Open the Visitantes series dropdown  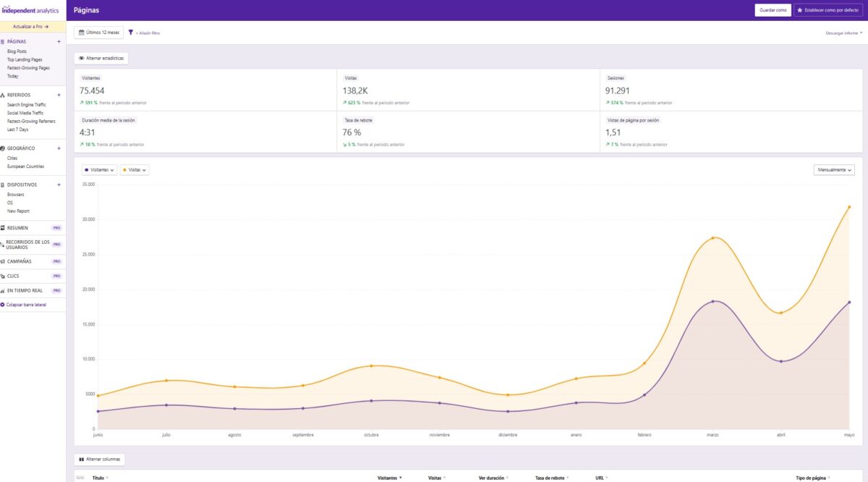click(x=100, y=170)
